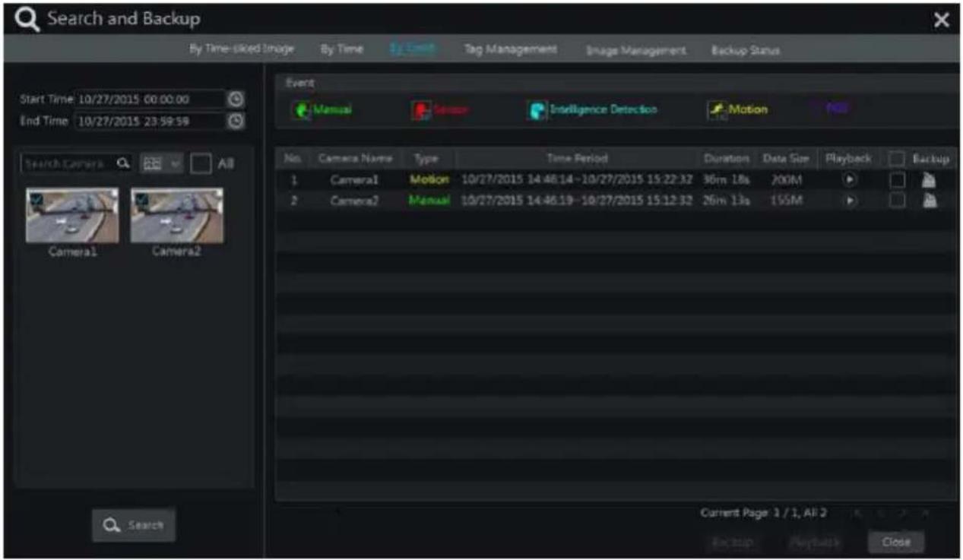Click the 26m 13s duration cell
The image size is (963, 560).
click(726, 201)
